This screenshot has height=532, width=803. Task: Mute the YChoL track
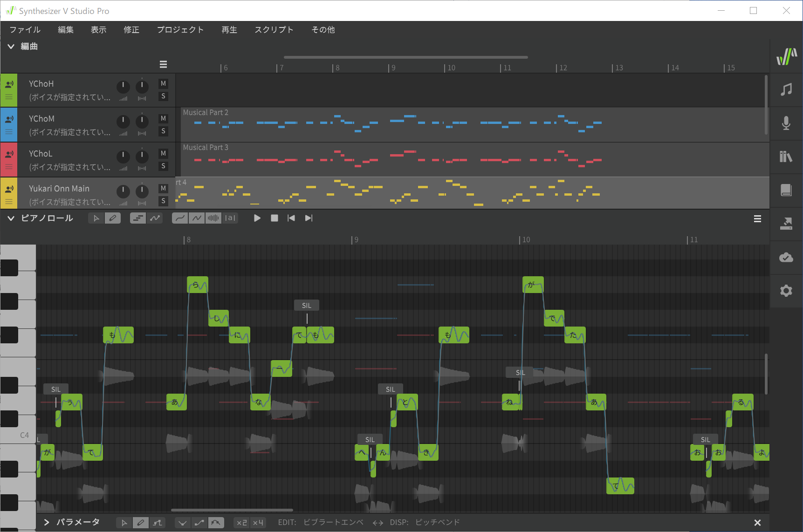[x=163, y=154]
